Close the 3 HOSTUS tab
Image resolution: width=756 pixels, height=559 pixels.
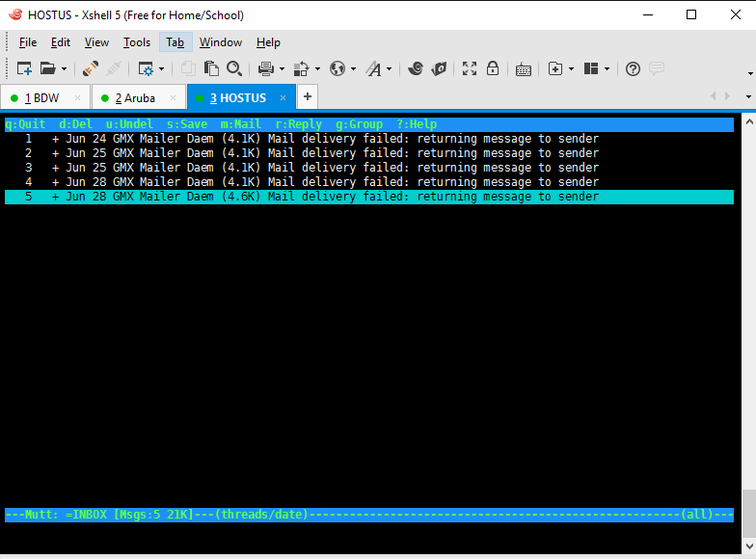click(x=283, y=97)
